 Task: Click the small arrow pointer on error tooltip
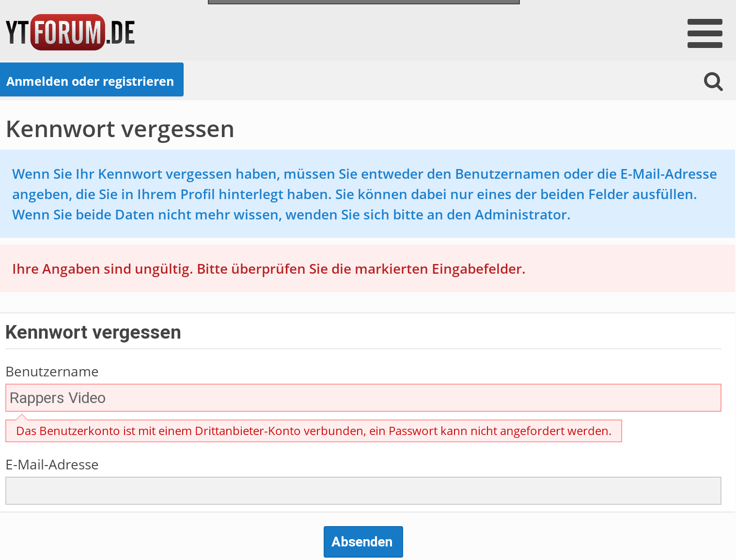(x=21, y=417)
